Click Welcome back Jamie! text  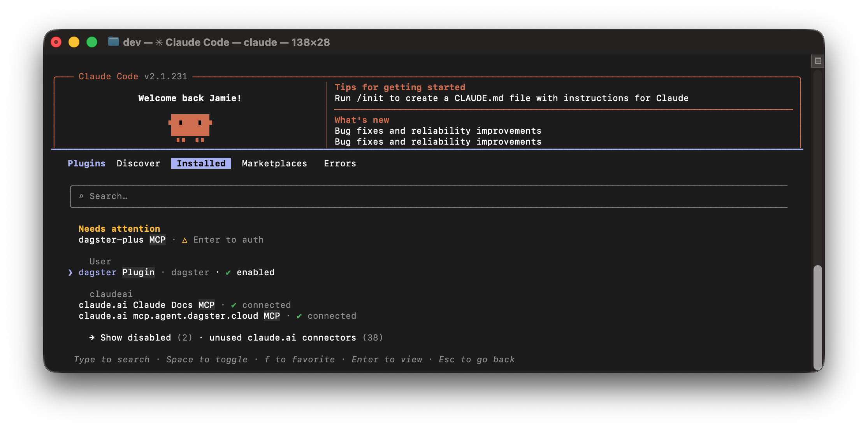(x=190, y=98)
